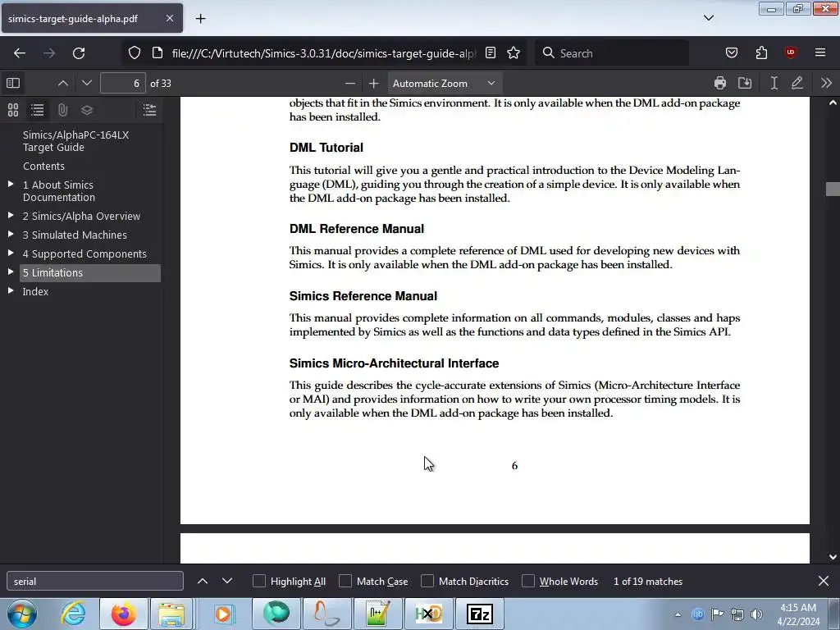This screenshot has width=840, height=630.
Task: Open Windows Start menu
Action: click(x=22, y=614)
